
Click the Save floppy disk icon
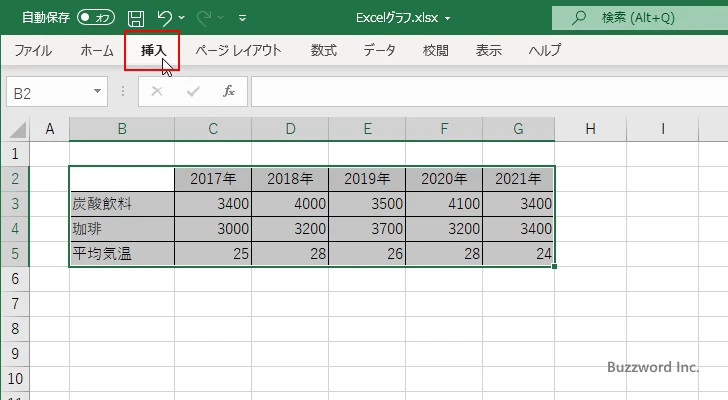pyautogui.click(x=136, y=18)
